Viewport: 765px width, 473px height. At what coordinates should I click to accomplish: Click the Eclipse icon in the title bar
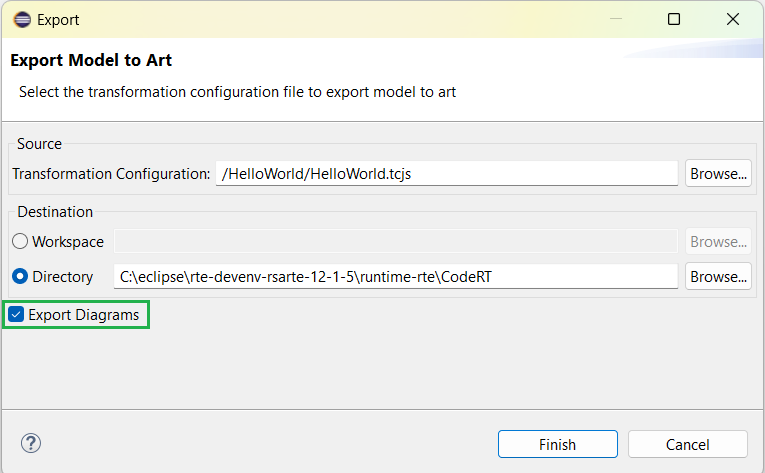click(22, 19)
